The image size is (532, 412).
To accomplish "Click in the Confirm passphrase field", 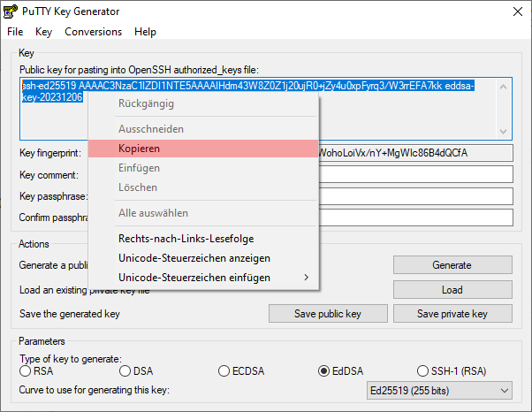I will coord(415,217).
